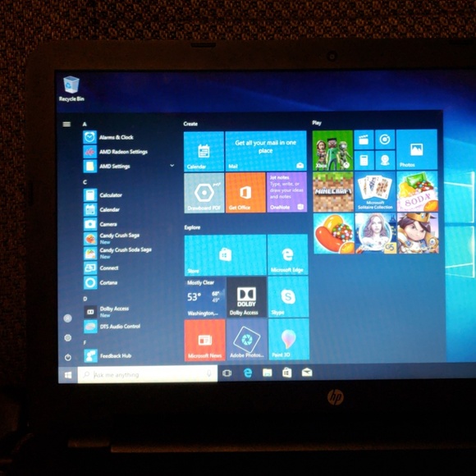The width and height of the screenshot is (476, 476).
Task: Open Microsoft Solitaire Collection tile
Action: pos(375,191)
